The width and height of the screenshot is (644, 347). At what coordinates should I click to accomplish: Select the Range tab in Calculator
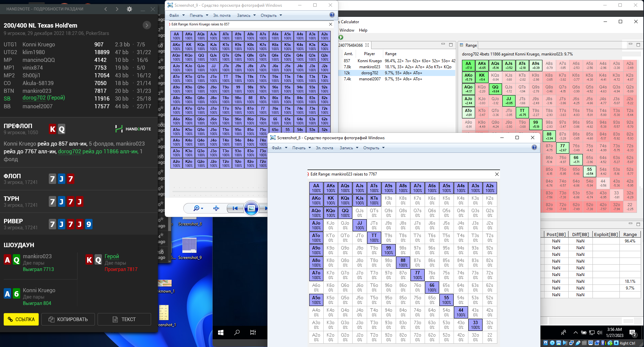[x=468, y=45]
